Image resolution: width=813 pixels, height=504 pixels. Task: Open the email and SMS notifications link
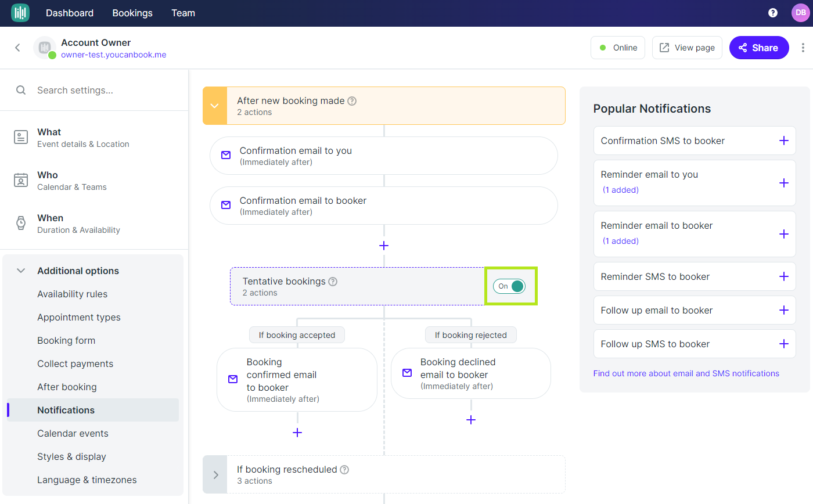pyautogui.click(x=686, y=373)
